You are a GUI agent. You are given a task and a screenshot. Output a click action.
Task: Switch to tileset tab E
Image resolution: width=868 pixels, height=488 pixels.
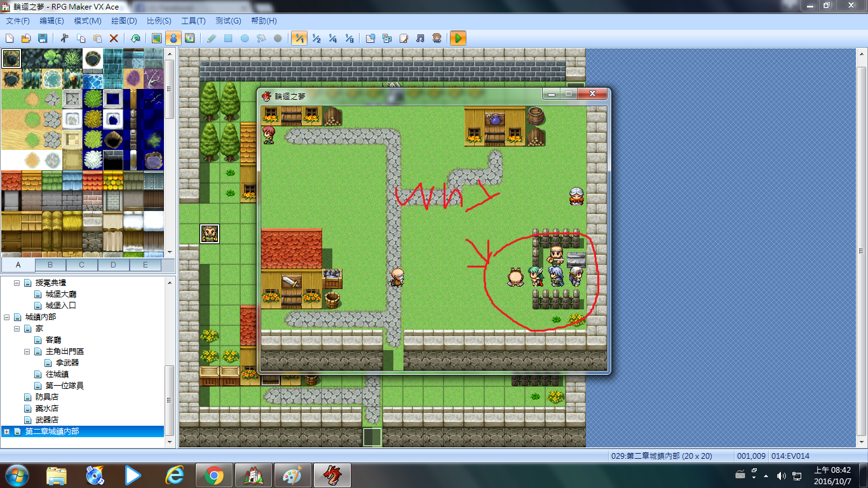(146, 265)
